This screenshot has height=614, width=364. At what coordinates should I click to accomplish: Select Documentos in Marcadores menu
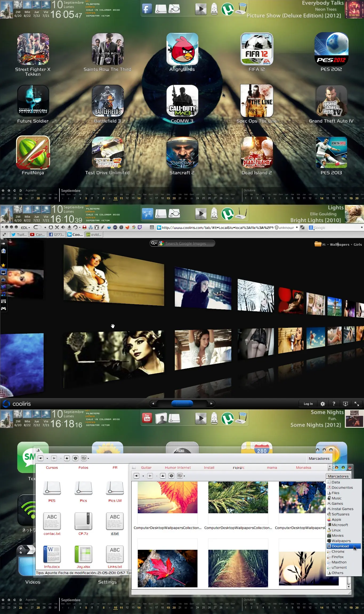tap(343, 487)
